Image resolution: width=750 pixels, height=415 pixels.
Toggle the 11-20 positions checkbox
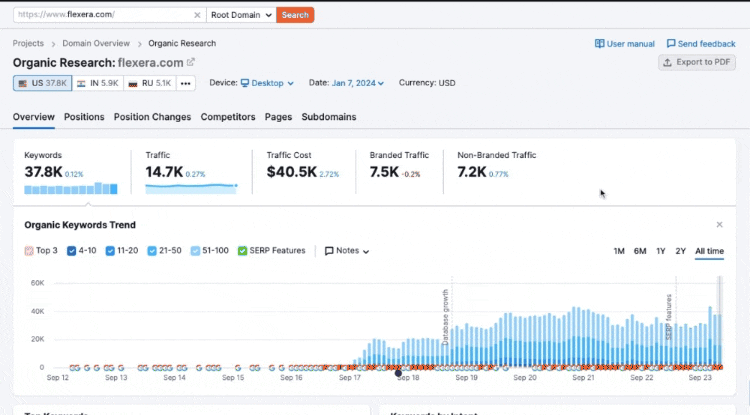click(110, 251)
